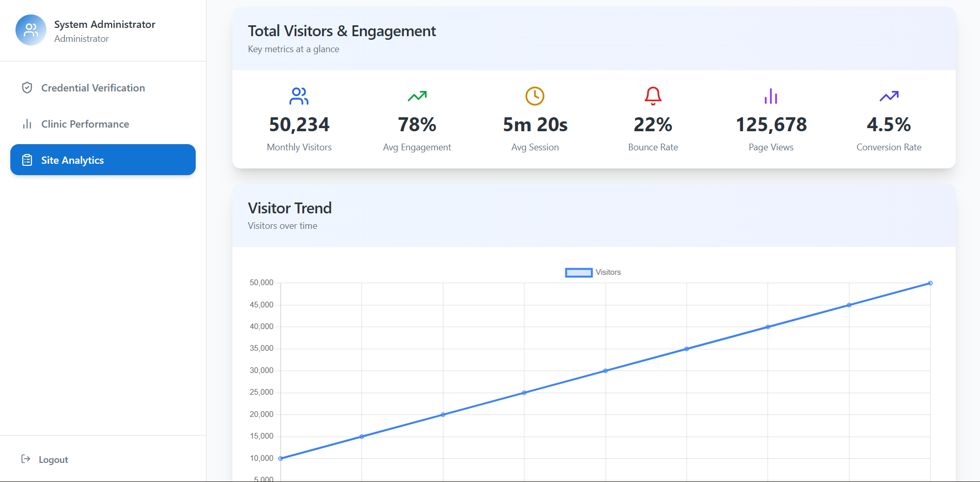Click the Monthly Visitors people icon
The width and height of the screenshot is (980, 482).
click(299, 96)
